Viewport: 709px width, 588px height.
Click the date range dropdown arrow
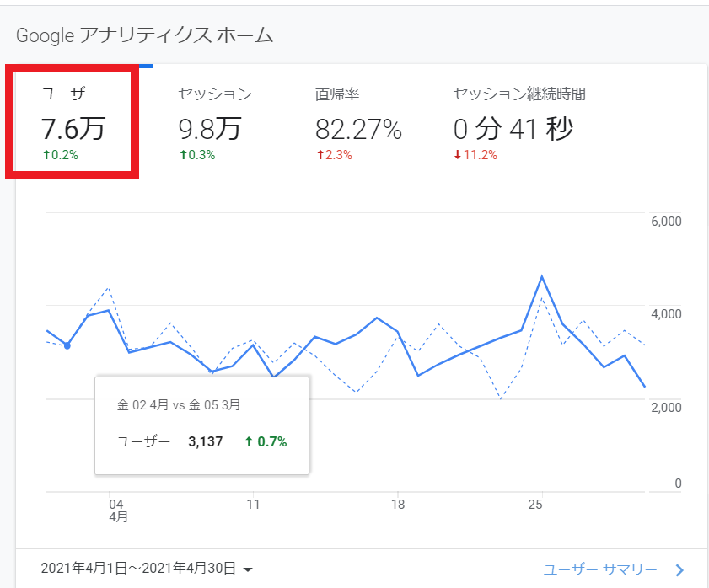247,569
